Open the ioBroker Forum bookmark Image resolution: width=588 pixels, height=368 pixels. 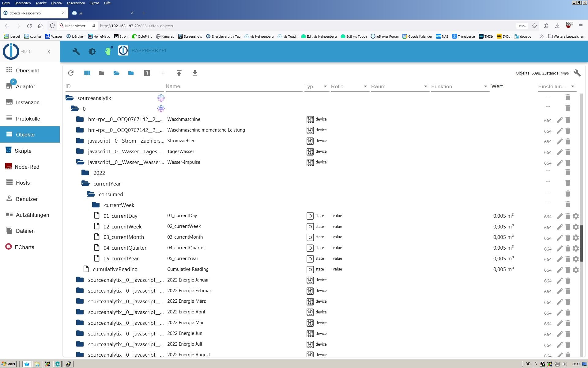pos(384,36)
